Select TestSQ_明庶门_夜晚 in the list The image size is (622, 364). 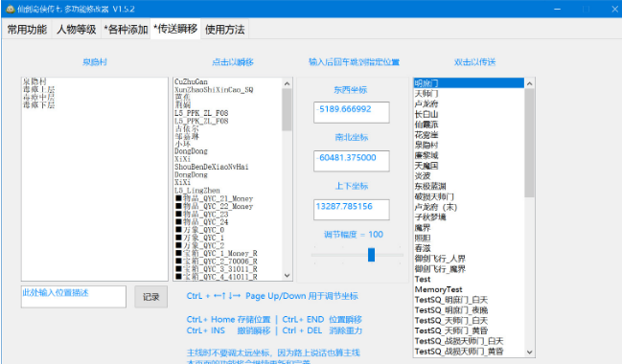click(451, 310)
